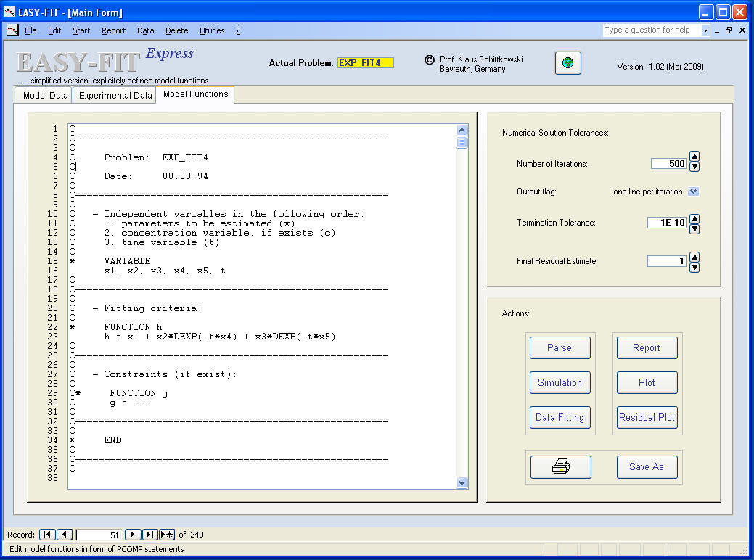Create new record with asterisk arrow

click(167, 535)
